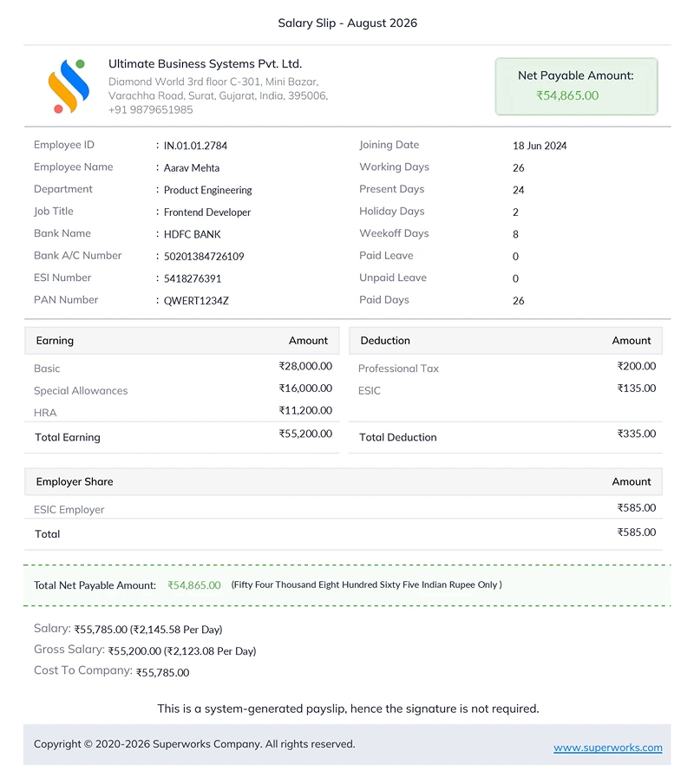Image resolution: width=694 pixels, height=784 pixels.
Task: Select the title 'Salary Slip - August 2026'
Action: 348,23
